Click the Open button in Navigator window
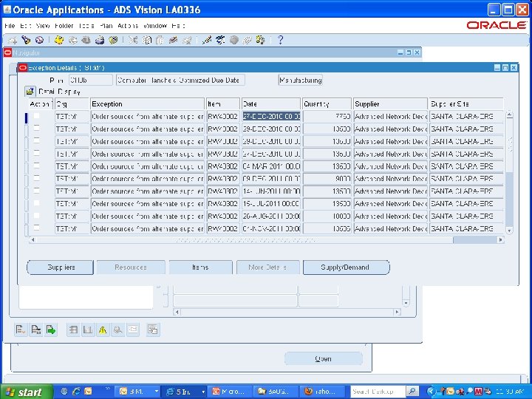The height and width of the screenshot is (399, 532). click(x=324, y=358)
